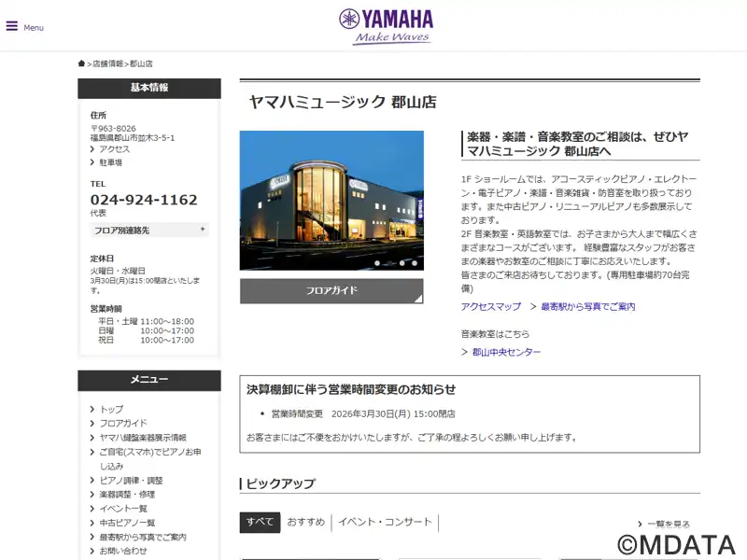Click the フロアガイド button below photo
This screenshot has width=747, height=560.
(331, 290)
